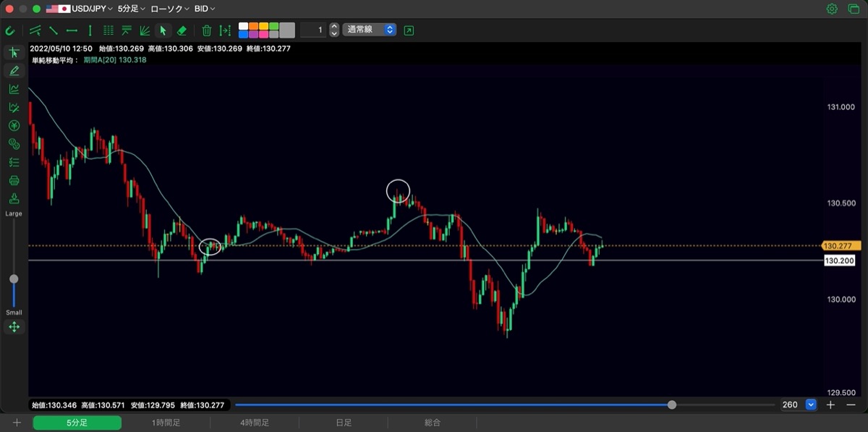The height and width of the screenshot is (432, 868).
Task: Switch to the 日足 tab
Action: point(344,423)
